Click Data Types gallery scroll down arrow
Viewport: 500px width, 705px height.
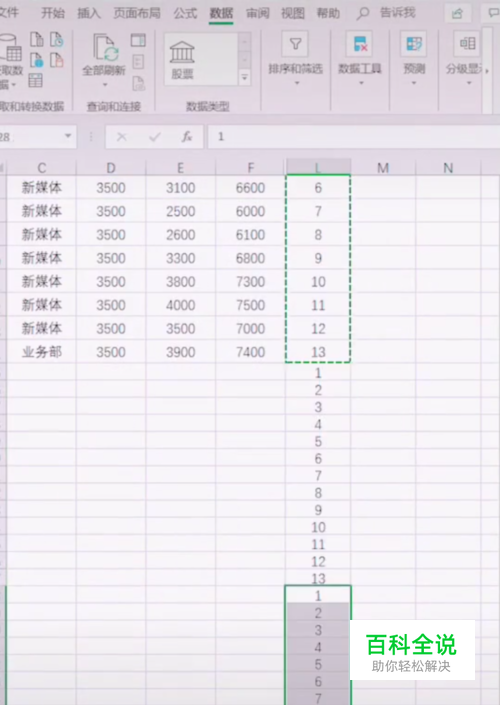point(245,60)
